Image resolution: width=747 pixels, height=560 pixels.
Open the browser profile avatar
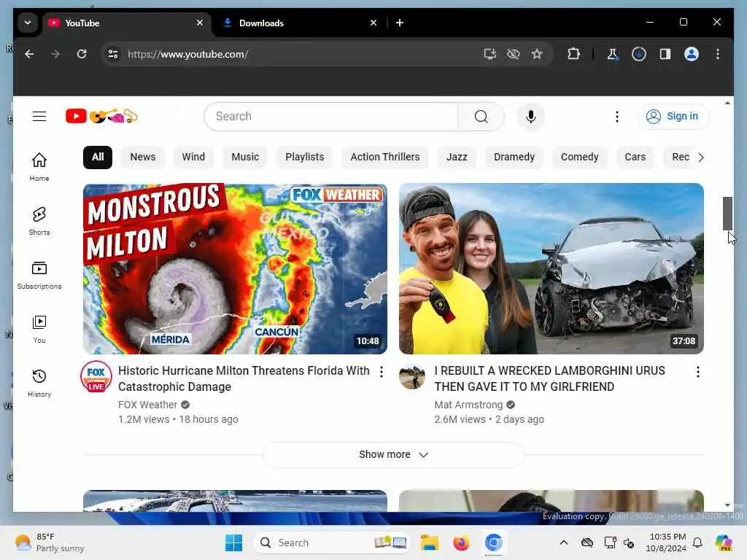(x=692, y=54)
